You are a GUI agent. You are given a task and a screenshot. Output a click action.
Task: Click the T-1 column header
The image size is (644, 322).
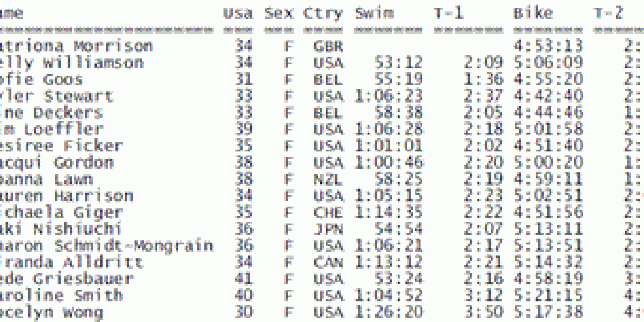pyautogui.click(x=449, y=13)
